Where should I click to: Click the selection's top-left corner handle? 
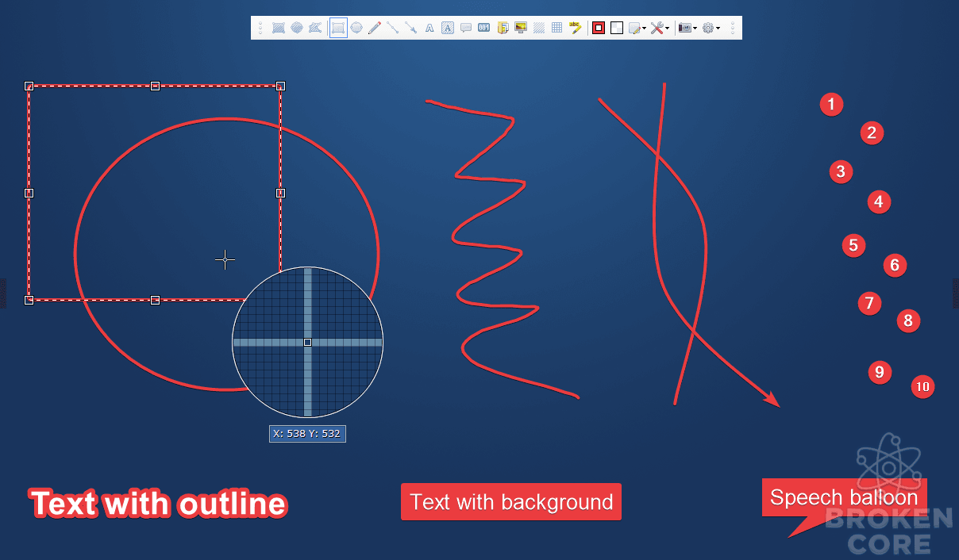pyautogui.click(x=29, y=86)
